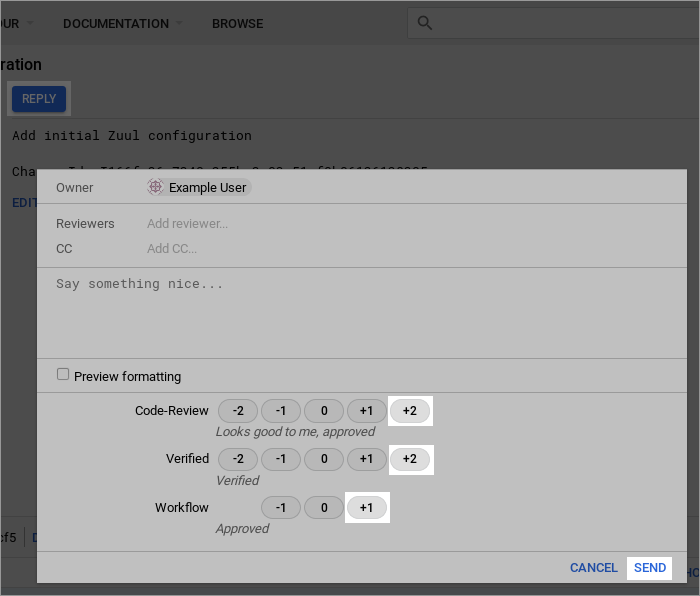Screen dimensions: 700x596
Task: Select Code-Review -2 score
Action: click(x=238, y=411)
